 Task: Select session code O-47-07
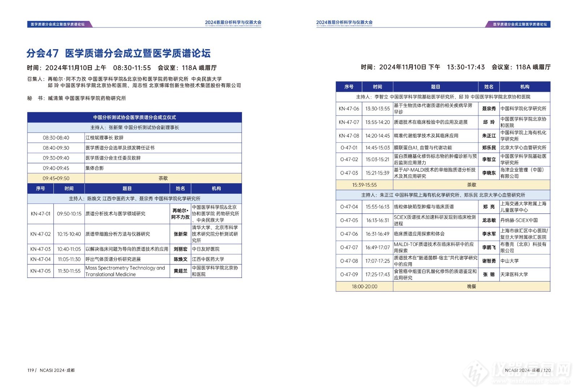click(x=349, y=247)
